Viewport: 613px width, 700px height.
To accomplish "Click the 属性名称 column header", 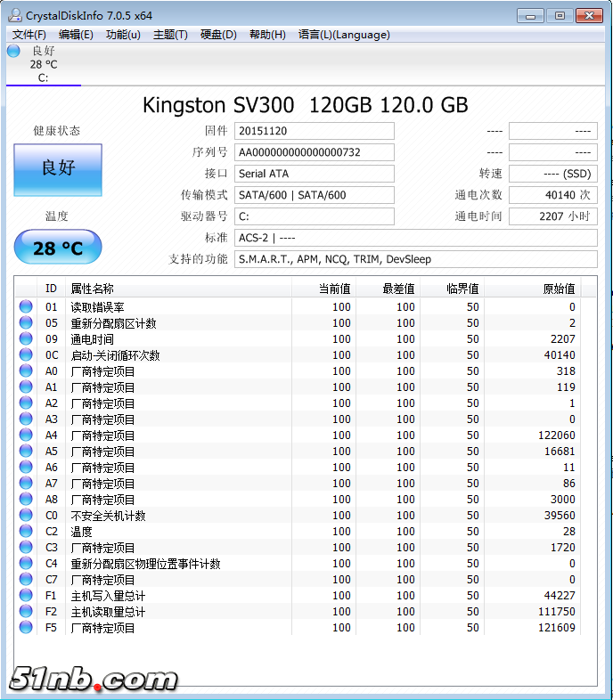I will click(179, 289).
